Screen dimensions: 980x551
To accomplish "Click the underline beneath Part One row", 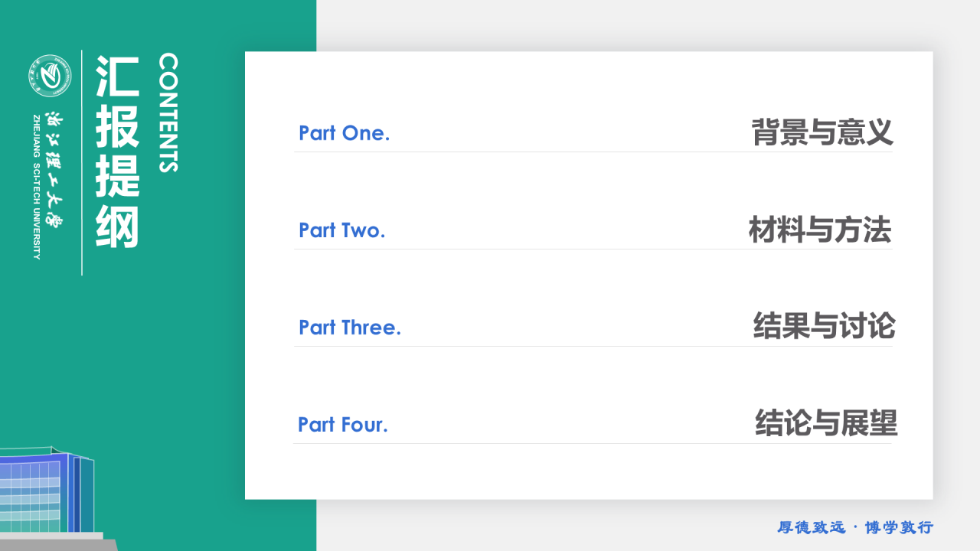I will click(593, 152).
